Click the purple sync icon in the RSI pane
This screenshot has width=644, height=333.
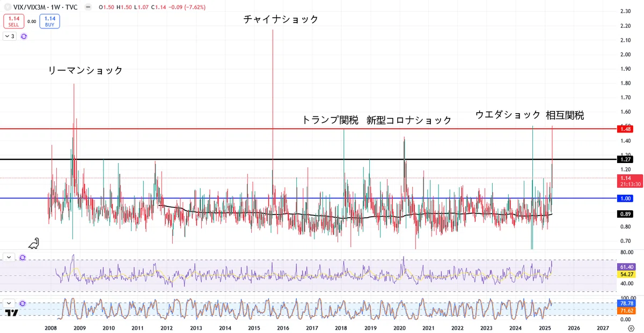(x=23, y=257)
